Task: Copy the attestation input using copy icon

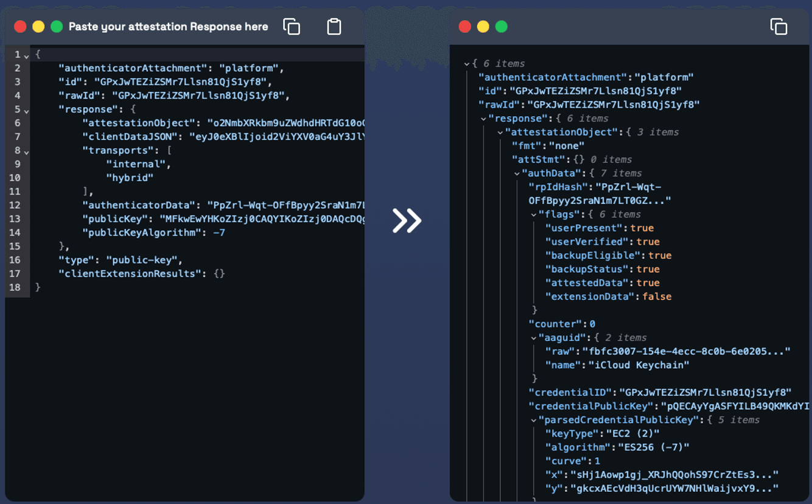Action: (x=292, y=26)
